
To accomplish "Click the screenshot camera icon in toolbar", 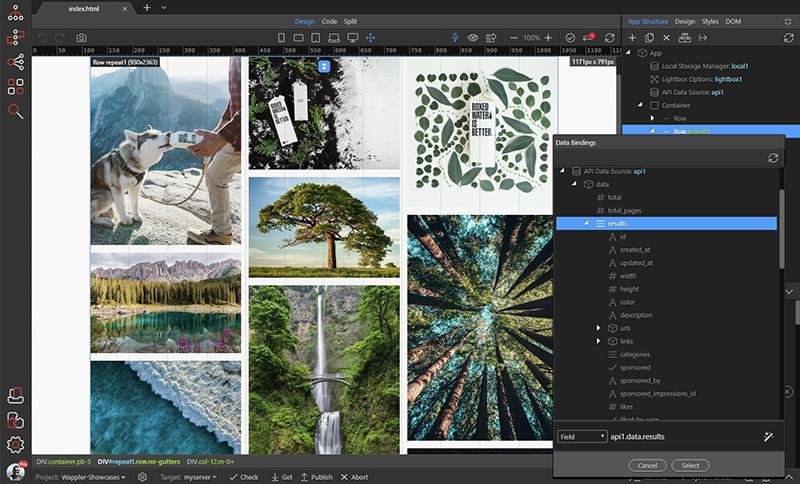I will coord(81,38).
